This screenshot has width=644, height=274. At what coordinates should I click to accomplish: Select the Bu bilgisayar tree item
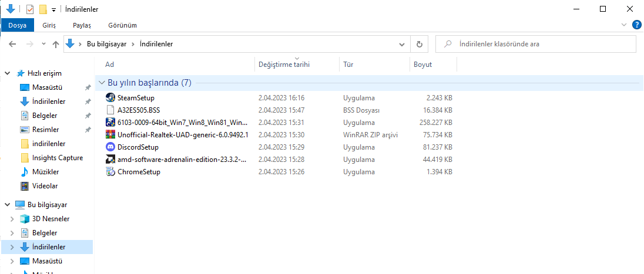click(47, 205)
